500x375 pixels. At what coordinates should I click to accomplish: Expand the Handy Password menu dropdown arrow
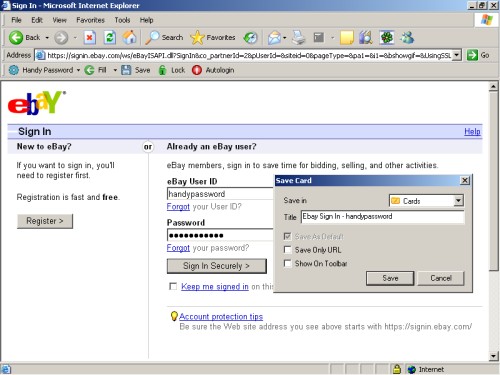click(x=78, y=70)
